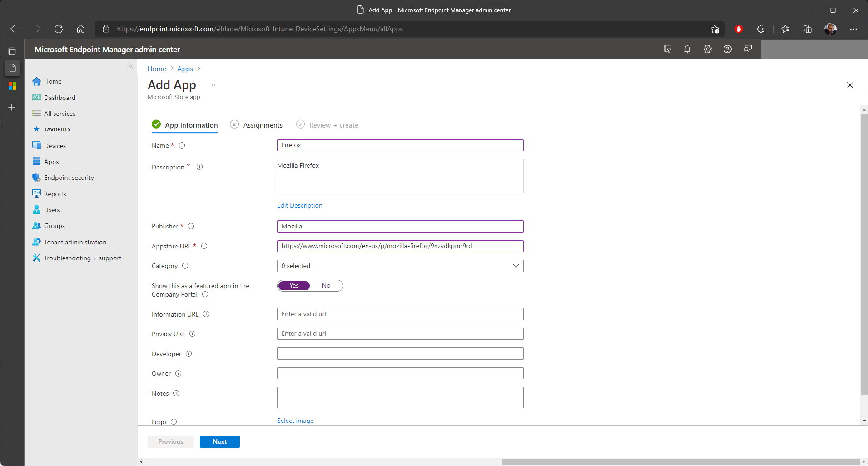Open browser settings and more menu

point(853,29)
